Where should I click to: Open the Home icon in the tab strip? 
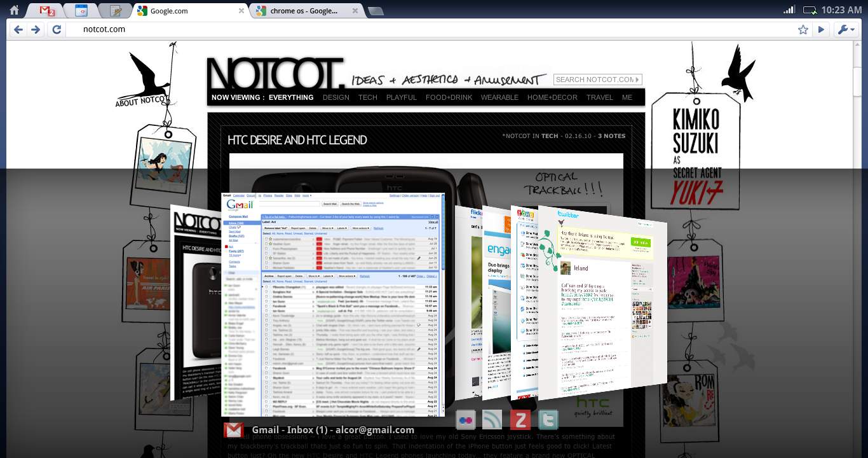coord(14,10)
